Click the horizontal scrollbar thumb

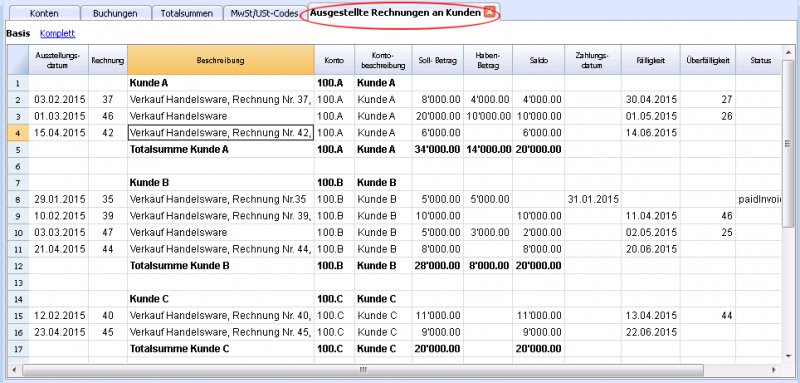pyautogui.click(x=363, y=369)
